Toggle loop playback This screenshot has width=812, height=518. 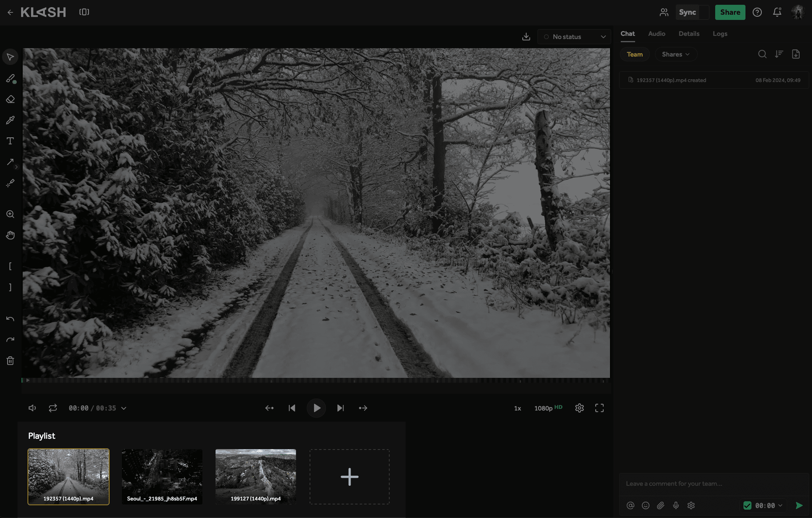pyautogui.click(x=53, y=408)
